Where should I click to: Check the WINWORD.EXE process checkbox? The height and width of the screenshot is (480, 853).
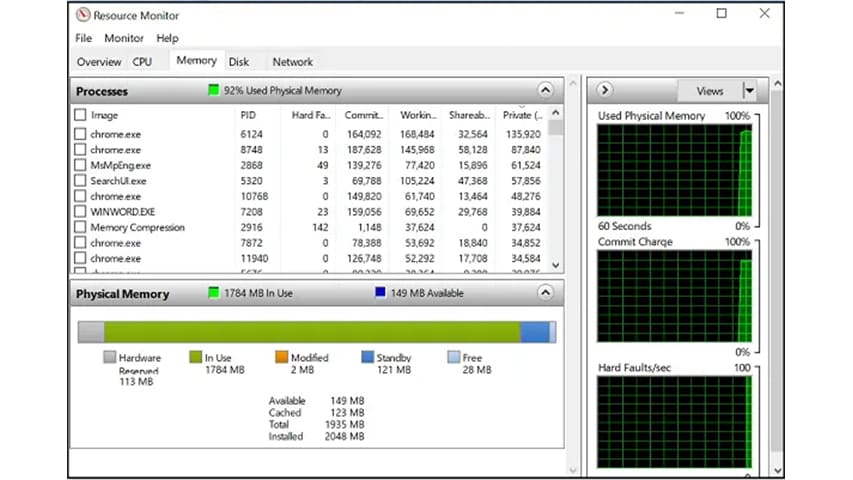pyautogui.click(x=80, y=211)
